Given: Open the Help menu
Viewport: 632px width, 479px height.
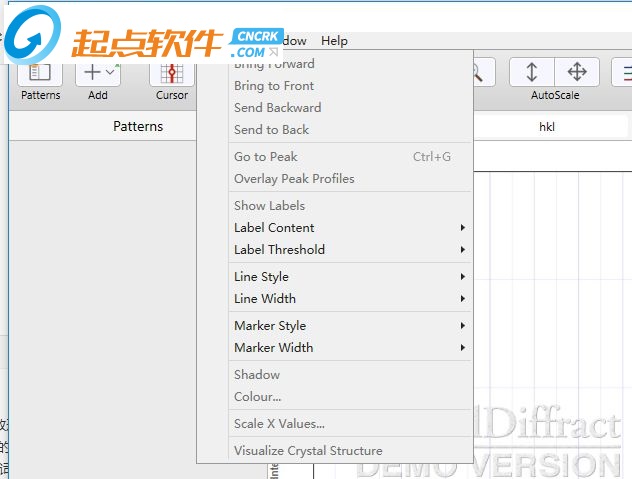Looking at the screenshot, I should click(334, 41).
